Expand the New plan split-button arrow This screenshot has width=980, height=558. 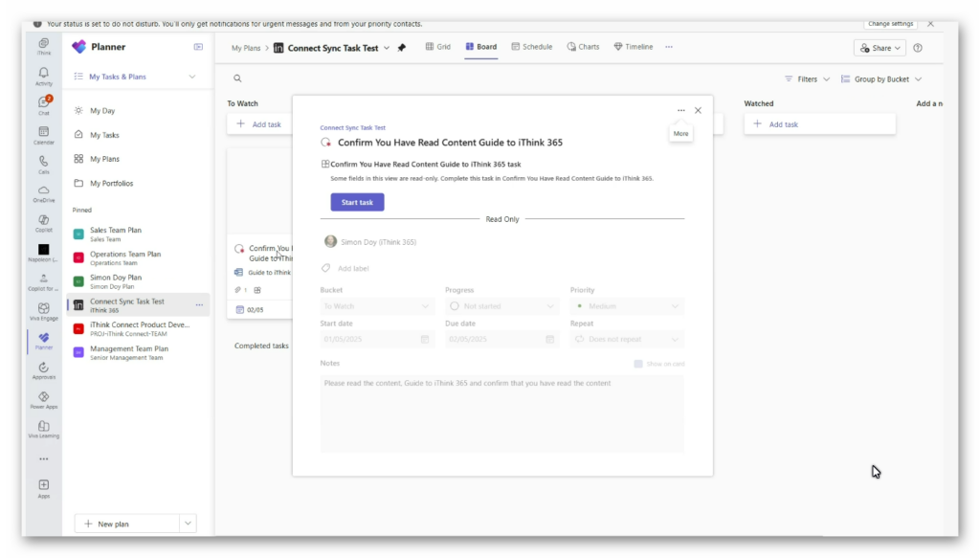pos(188,524)
